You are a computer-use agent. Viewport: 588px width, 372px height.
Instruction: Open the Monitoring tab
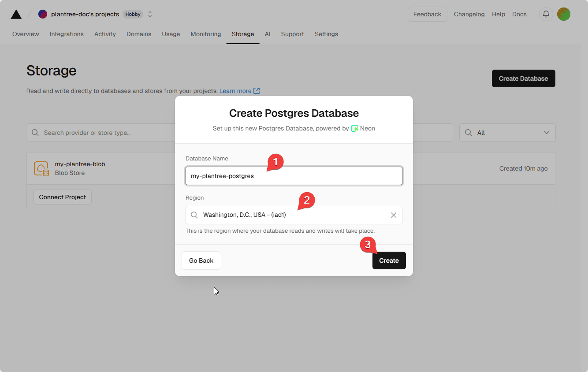(206, 34)
